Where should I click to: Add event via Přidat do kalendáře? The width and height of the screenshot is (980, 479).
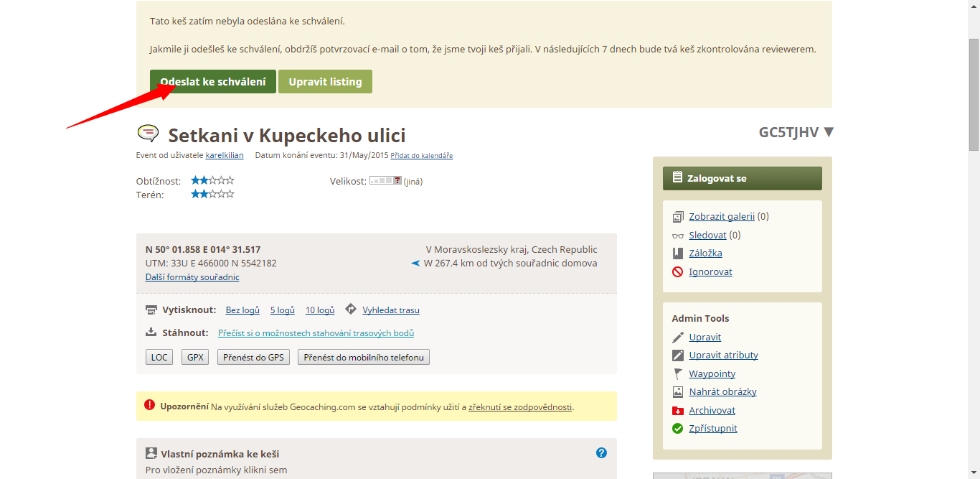pyautogui.click(x=422, y=156)
